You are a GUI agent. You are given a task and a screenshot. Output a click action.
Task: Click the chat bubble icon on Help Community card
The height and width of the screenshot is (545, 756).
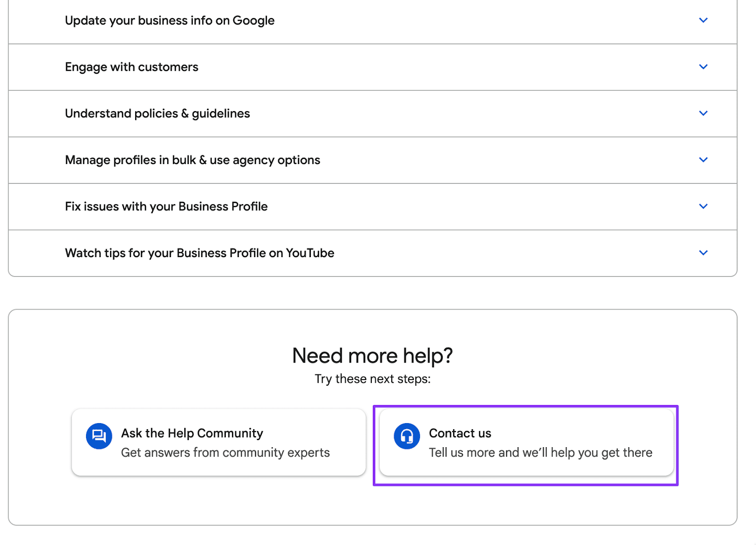[98, 435]
